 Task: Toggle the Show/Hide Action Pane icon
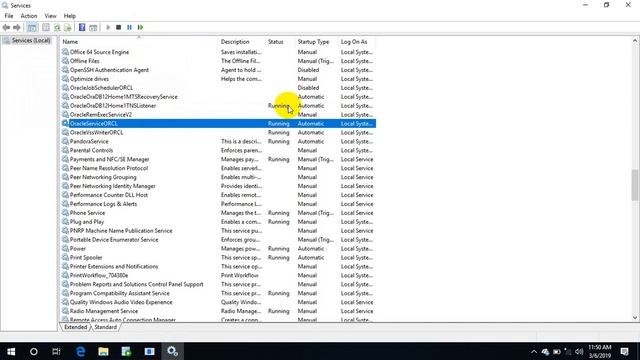tap(93, 27)
